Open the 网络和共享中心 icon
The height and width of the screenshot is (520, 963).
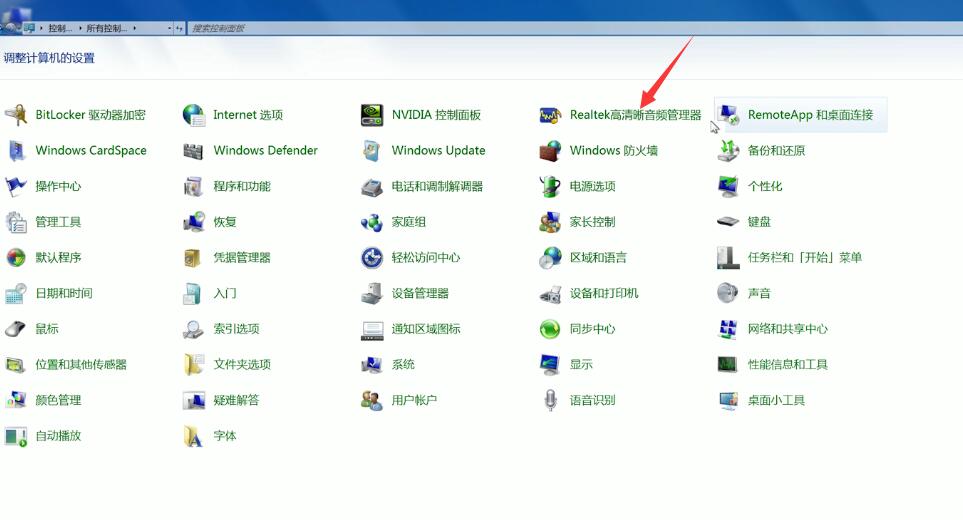click(728, 328)
